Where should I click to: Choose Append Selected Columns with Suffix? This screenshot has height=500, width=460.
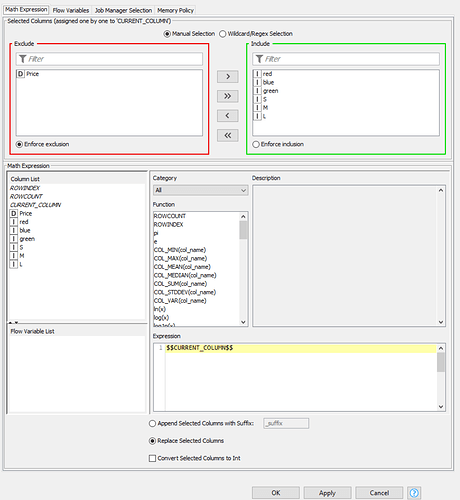tap(152, 423)
